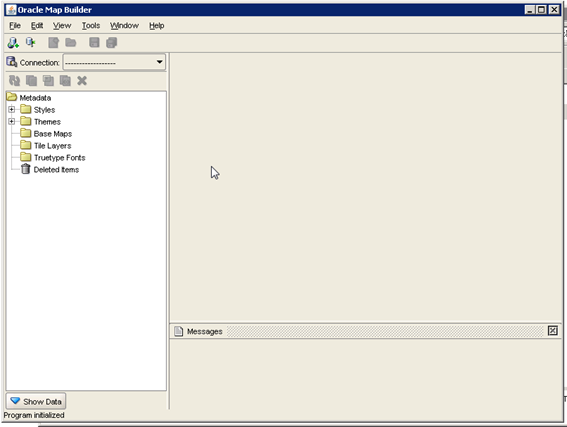Click the Truetype Fonts folder icon
The width and height of the screenshot is (567, 427).
pos(26,157)
